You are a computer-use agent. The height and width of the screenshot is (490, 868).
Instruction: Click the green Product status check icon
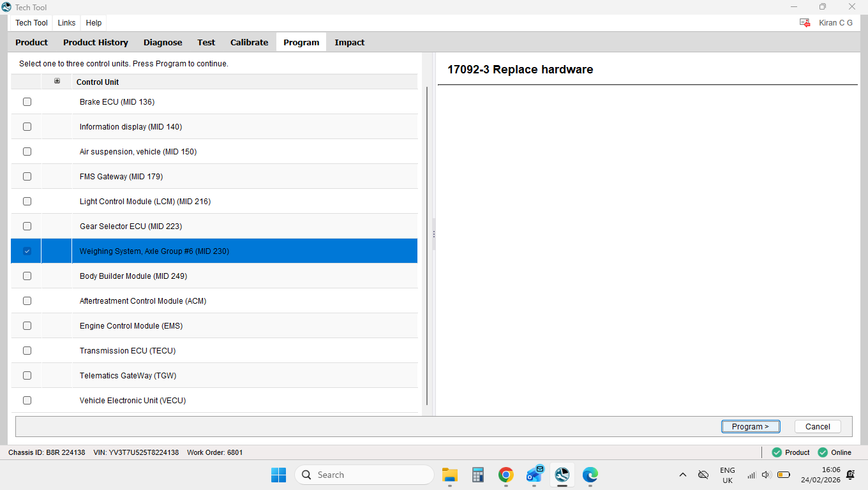point(777,452)
